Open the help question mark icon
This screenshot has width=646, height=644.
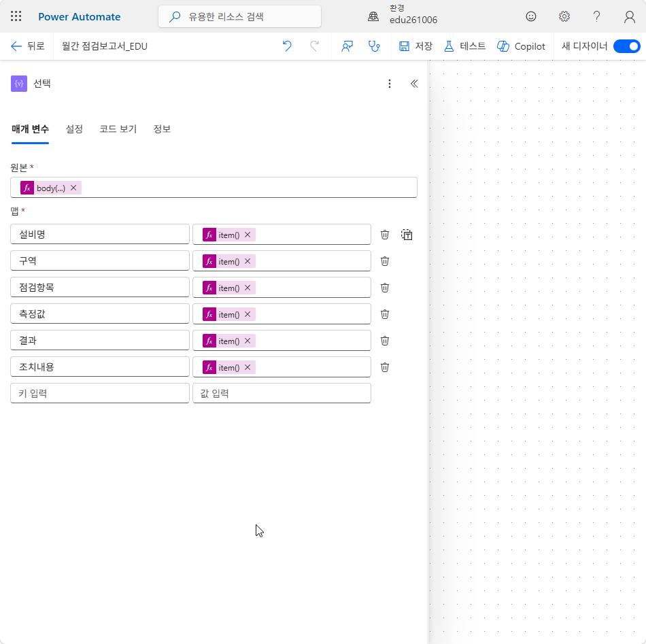tap(596, 16)
